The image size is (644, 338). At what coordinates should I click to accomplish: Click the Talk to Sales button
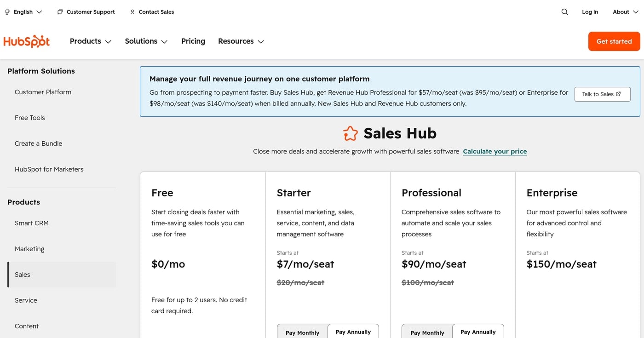(602, 94)
